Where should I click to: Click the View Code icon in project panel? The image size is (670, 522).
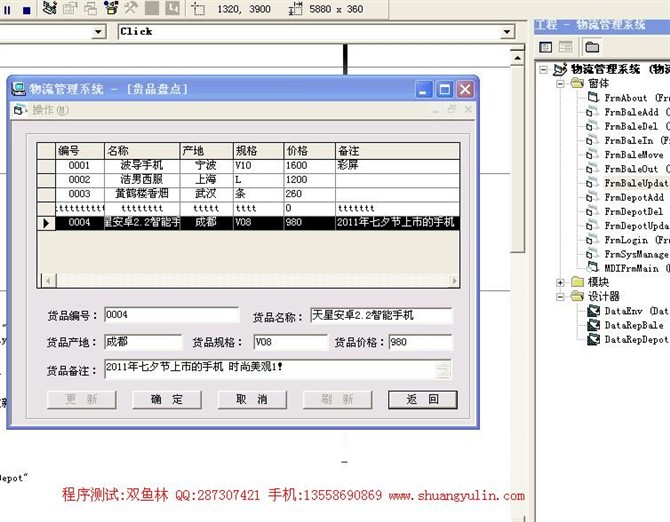point(546,47)
